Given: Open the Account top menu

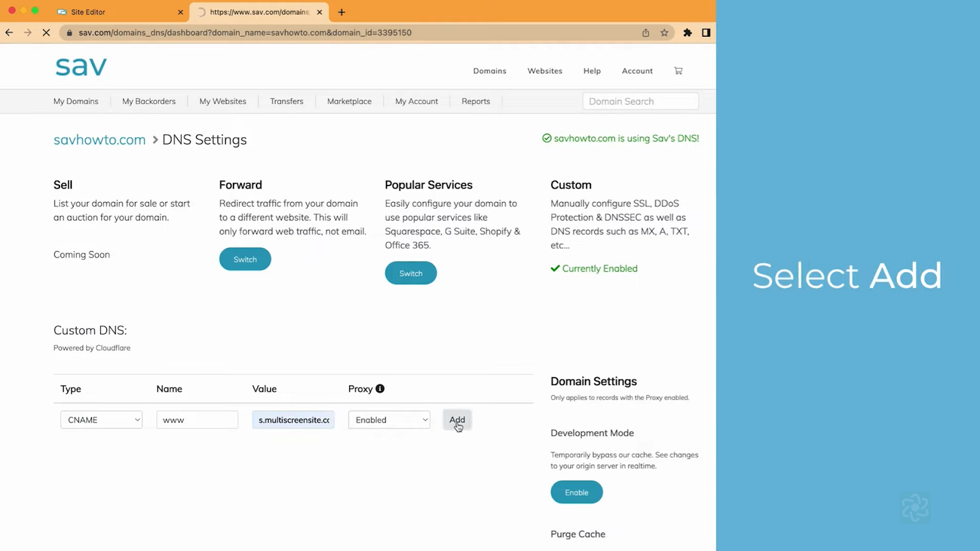Looking at the screenshot, I should 637,71.
